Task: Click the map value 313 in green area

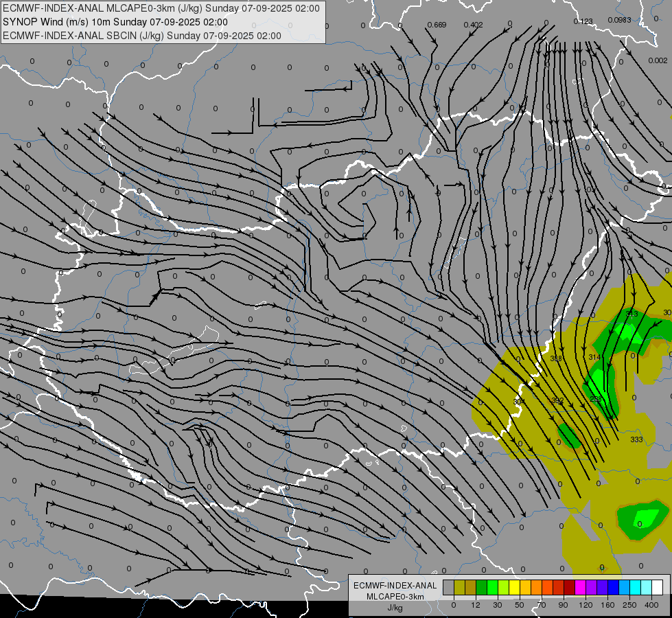Action: pyautogui.click(x=632, y=314)
